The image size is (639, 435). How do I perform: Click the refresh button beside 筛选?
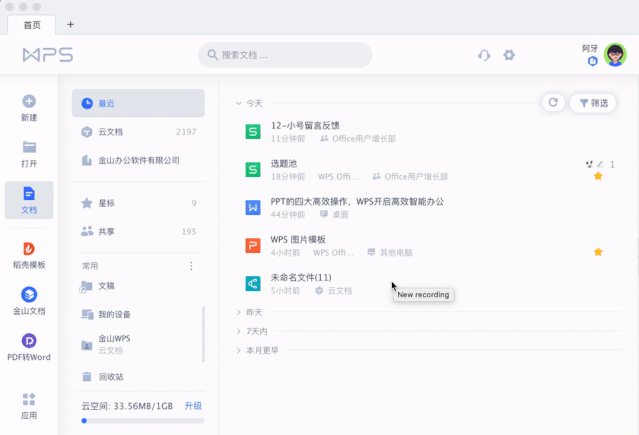tap(552, 102)
